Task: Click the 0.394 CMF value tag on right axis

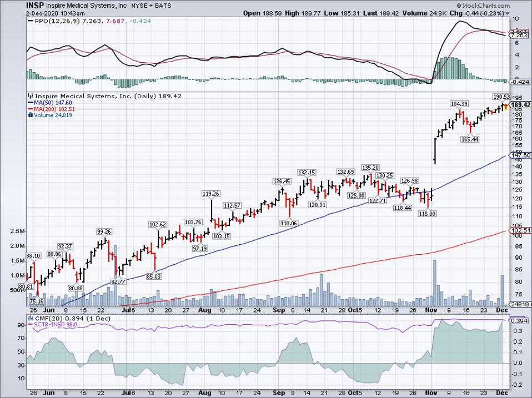Action: click(x=519, y=321)
